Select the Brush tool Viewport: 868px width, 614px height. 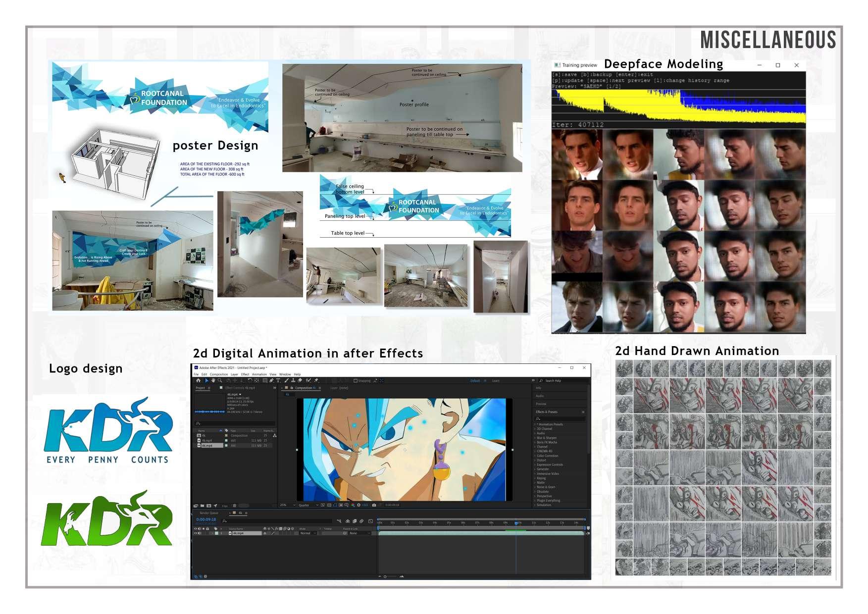[x=286, y=381]
